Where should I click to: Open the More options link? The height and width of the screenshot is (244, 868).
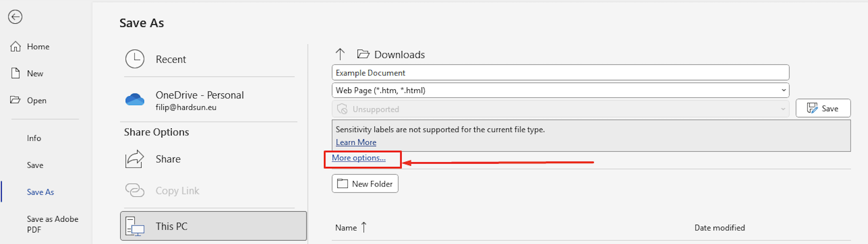tap(359, 158)
